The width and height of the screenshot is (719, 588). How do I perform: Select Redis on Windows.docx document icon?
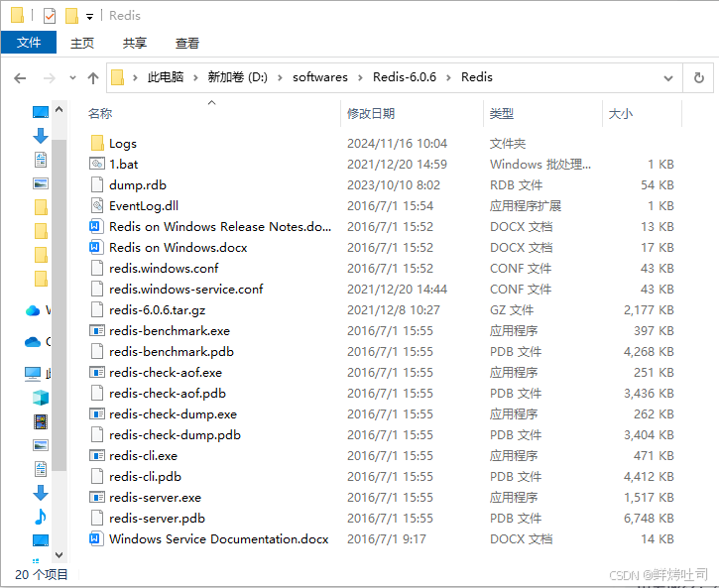pyautogui.click(x=95, y=247)
